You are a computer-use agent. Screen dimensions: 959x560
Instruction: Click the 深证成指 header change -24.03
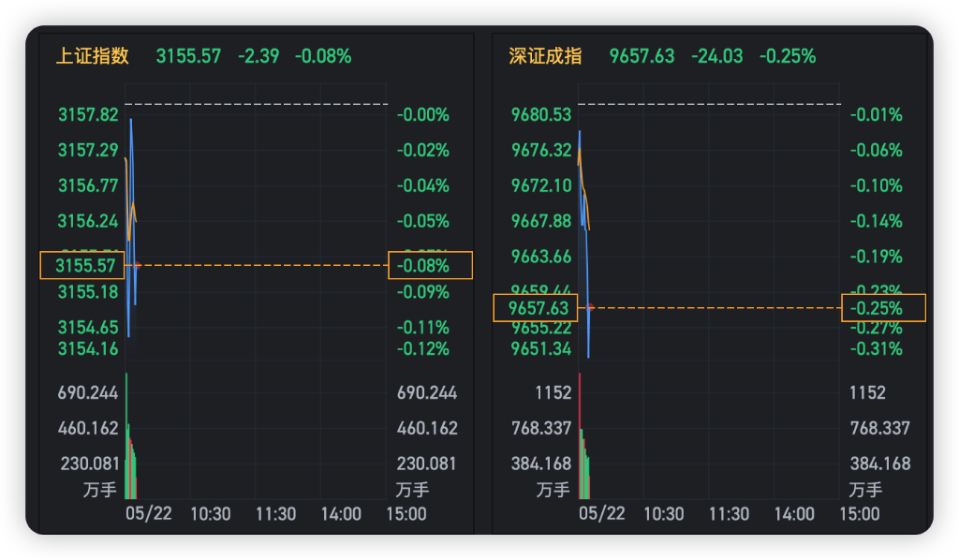(x=716, y=56)
